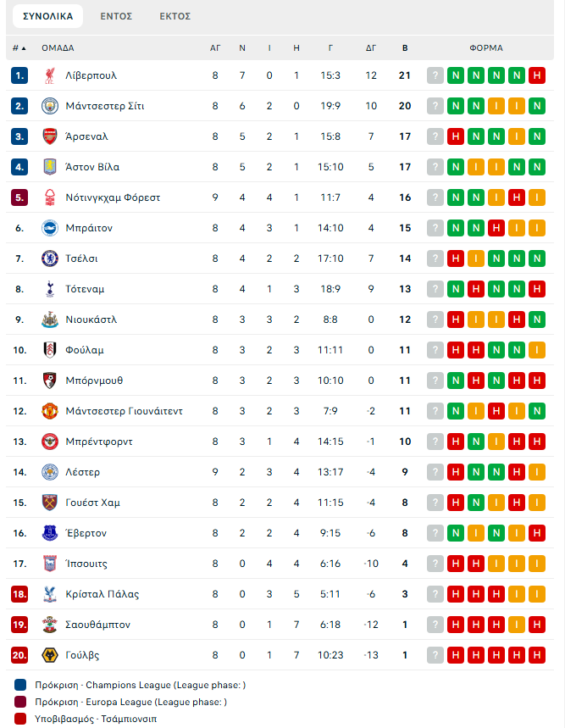Click the Manchester United crest icon

[50, 411]
